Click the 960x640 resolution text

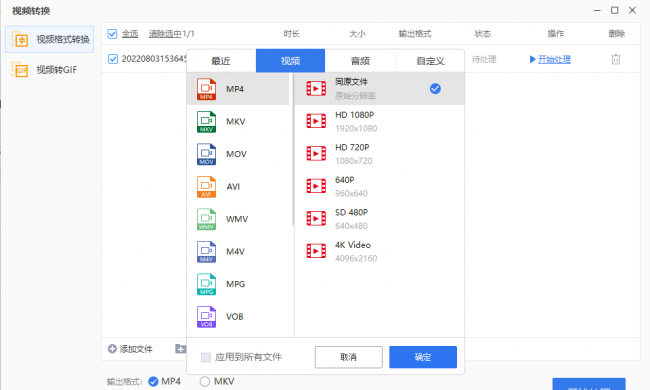pos(351,193)
